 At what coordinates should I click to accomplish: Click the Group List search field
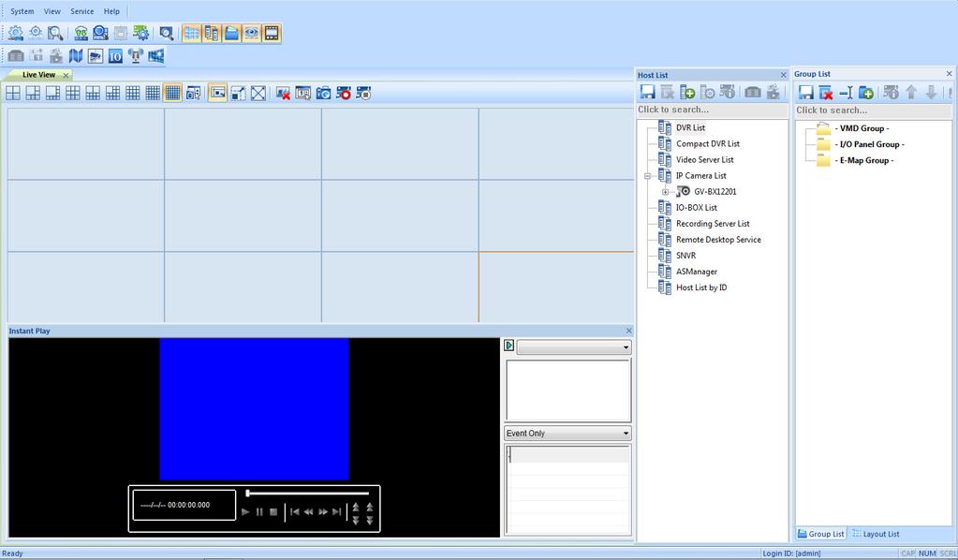click(x=873, y=111)
